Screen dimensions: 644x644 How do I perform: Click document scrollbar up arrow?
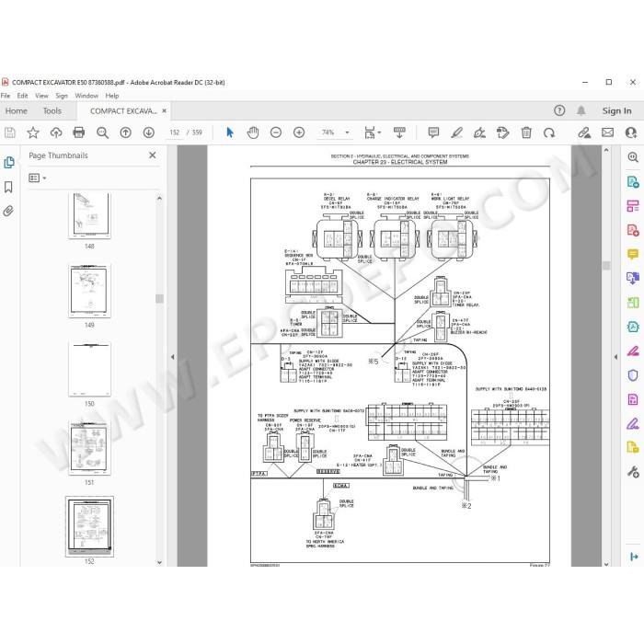click(x=606, y=150)
